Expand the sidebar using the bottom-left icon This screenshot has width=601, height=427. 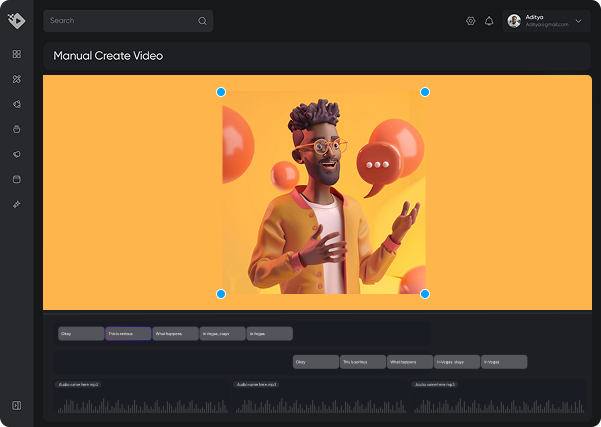[x=17, y=405]
